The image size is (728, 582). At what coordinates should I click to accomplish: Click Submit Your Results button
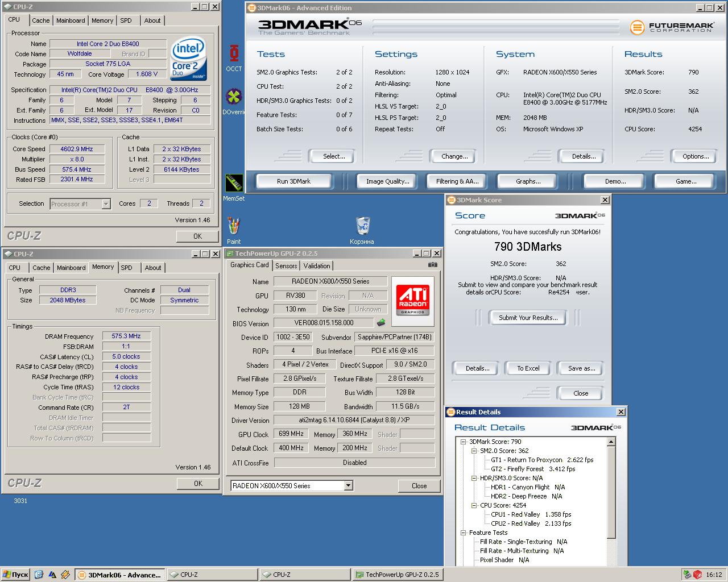click(528, 318)
